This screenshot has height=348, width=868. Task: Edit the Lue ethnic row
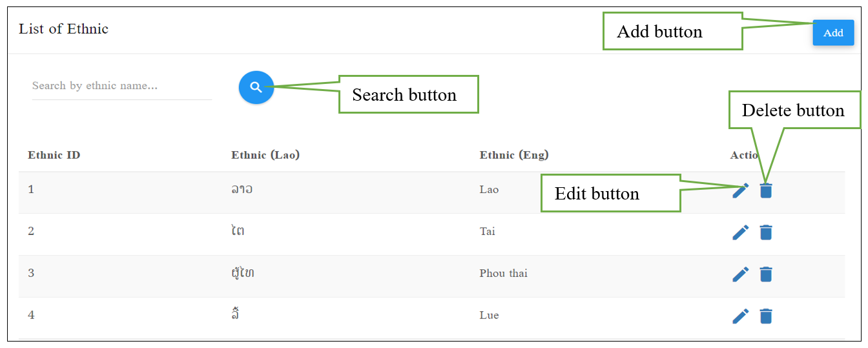(741, 316)
